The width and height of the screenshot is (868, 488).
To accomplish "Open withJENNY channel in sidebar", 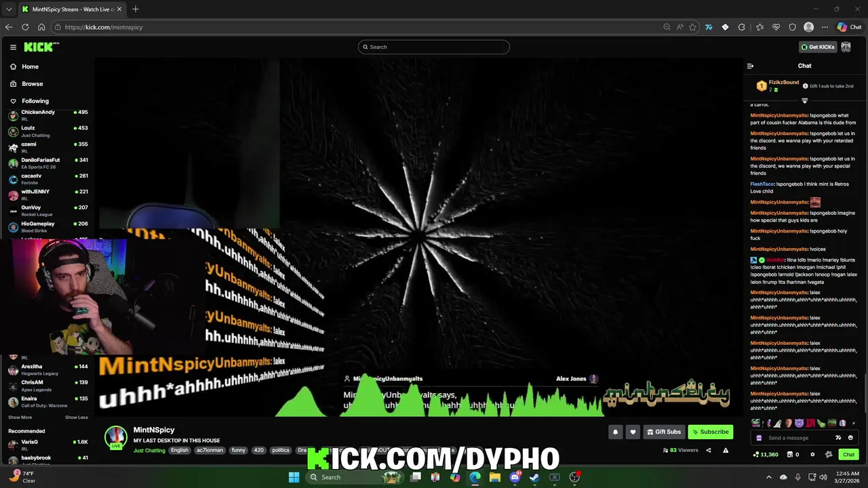I will (x=47, y=195).
